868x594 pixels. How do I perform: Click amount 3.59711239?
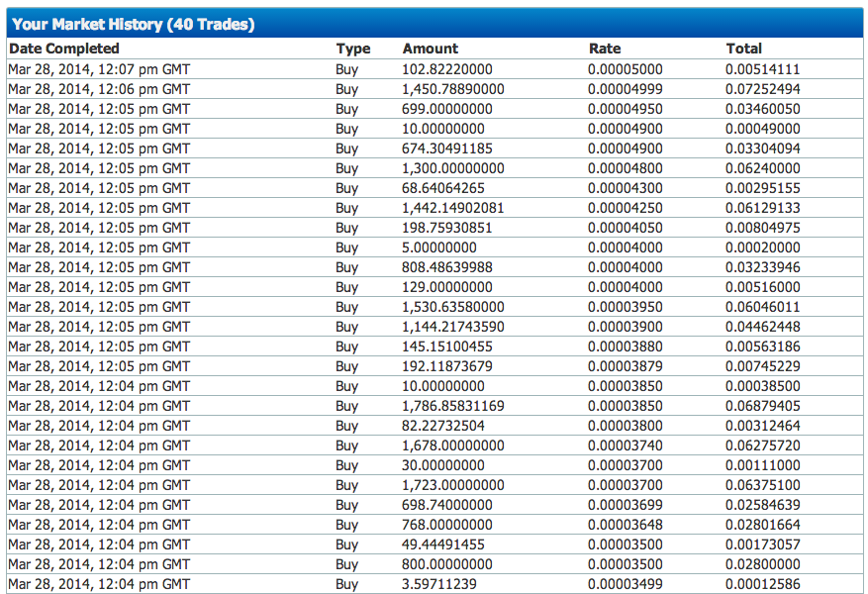(439, 584)
